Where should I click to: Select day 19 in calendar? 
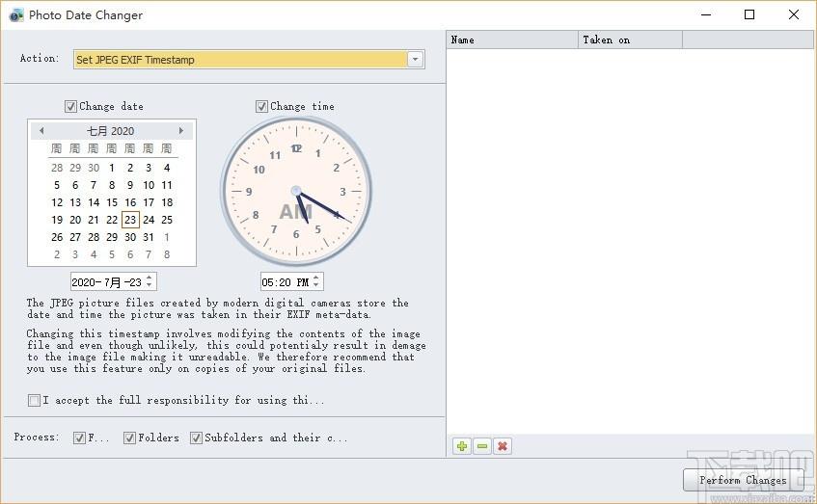coord(57,220)
